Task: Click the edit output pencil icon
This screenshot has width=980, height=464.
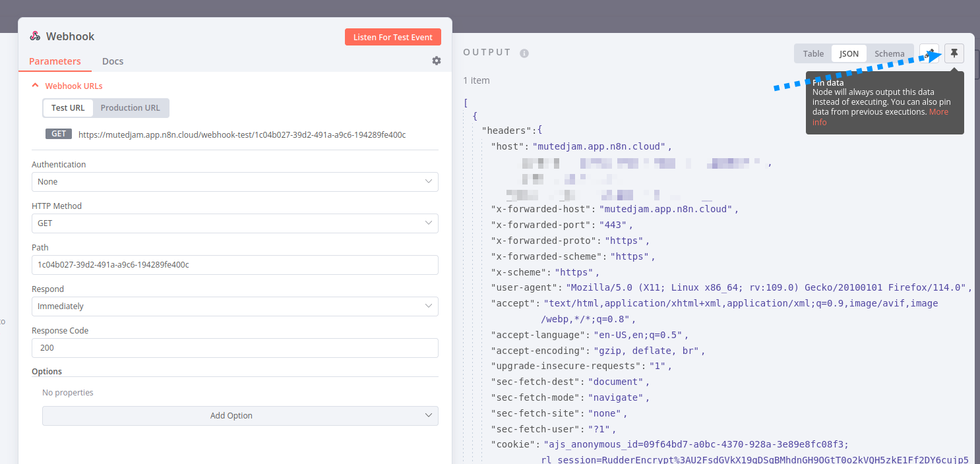Action: (929, 53)
